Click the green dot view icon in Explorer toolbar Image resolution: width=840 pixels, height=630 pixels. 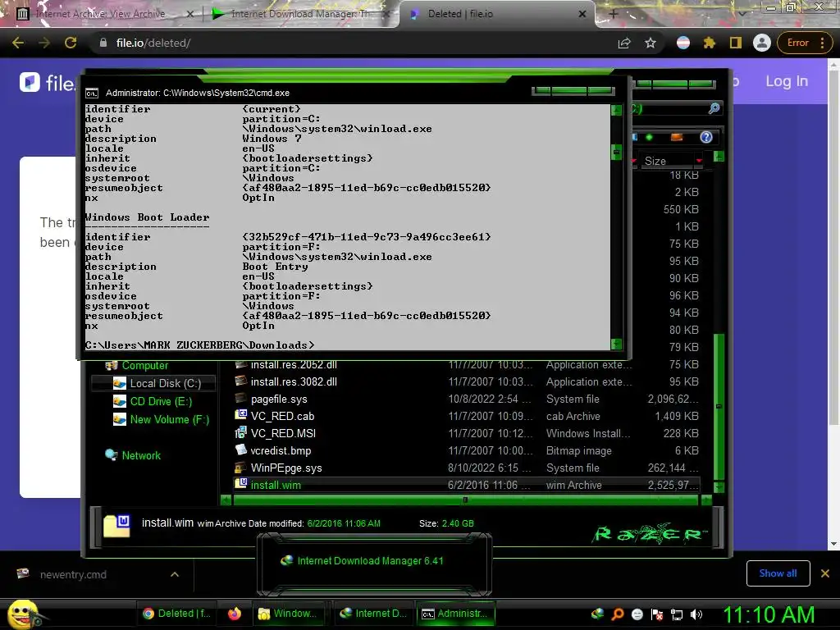tap(649, 137)
